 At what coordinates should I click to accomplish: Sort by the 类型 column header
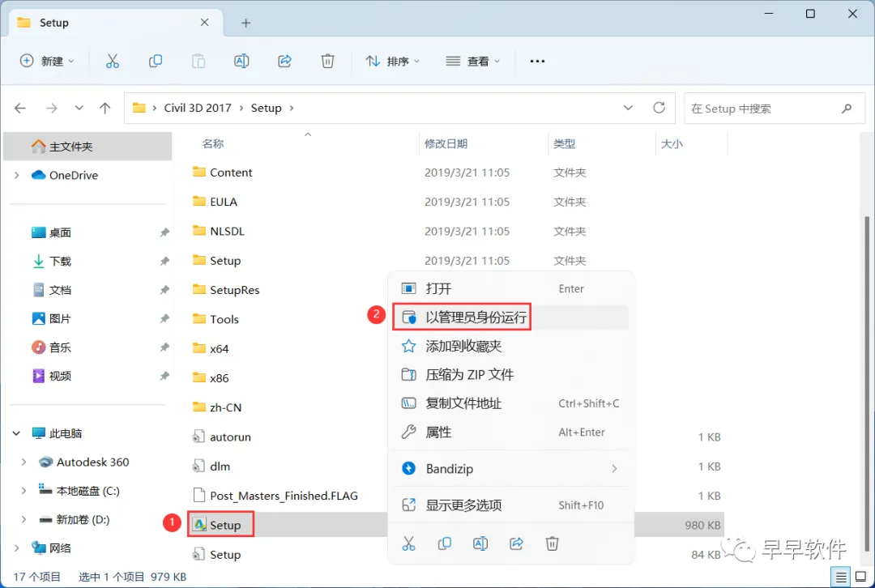(x=564, y=144)
